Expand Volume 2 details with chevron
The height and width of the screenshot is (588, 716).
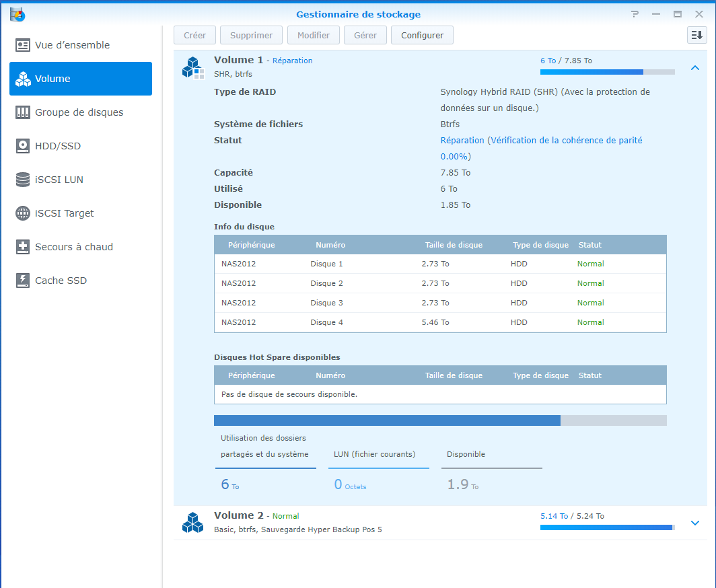(x=695, y=523)
